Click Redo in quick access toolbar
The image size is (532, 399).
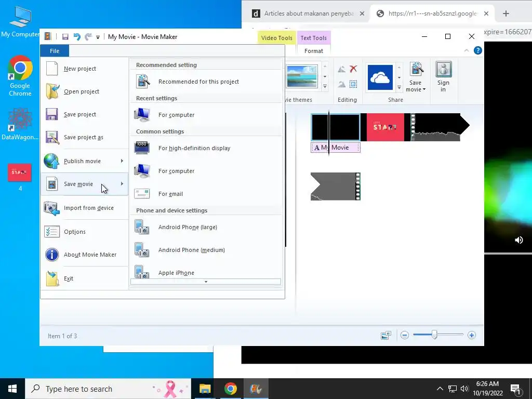pos(88,37)
